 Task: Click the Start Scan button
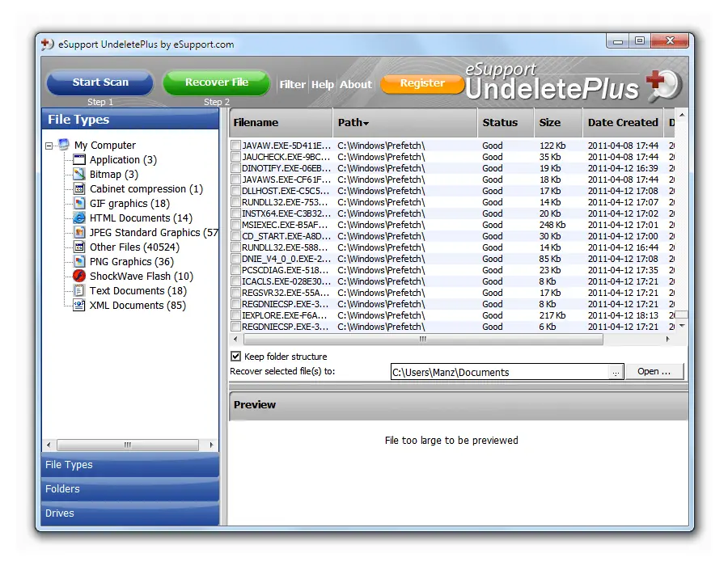point(99,82)
